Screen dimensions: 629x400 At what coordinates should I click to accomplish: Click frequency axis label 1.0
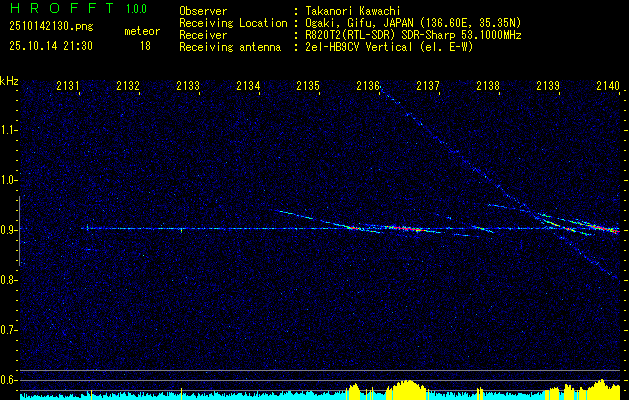pyautogui.click(x=8, y=180)
